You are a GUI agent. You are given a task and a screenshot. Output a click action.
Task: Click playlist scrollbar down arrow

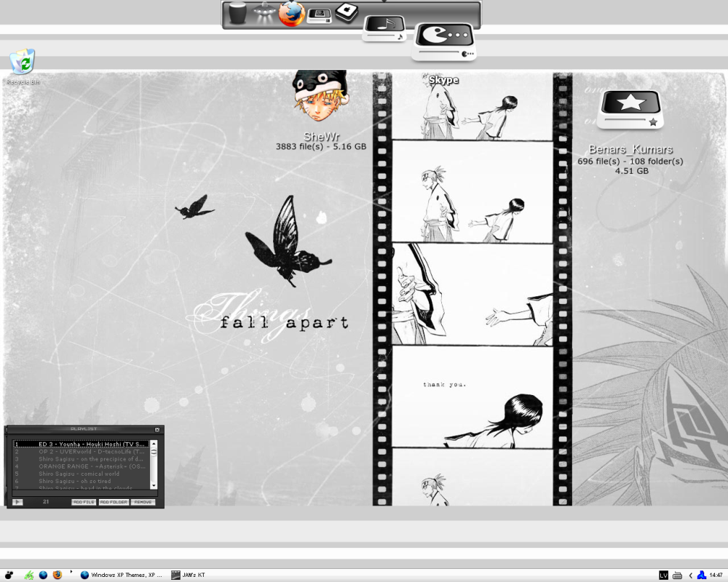154,485
